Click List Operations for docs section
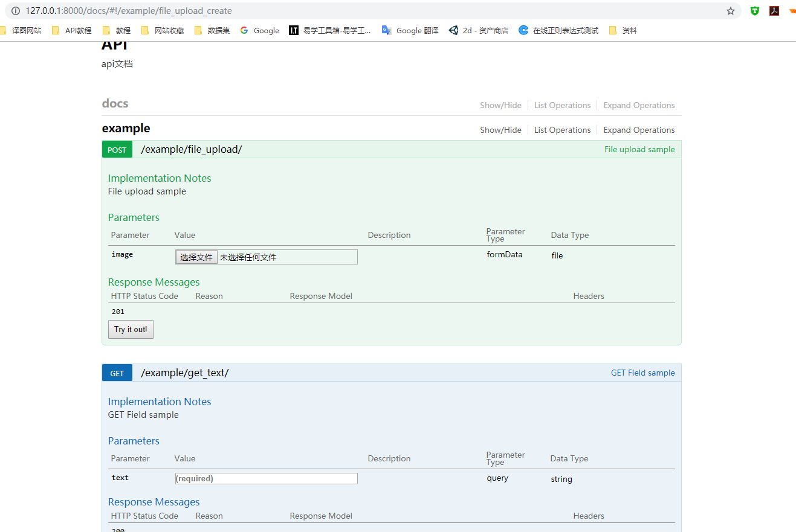Viewport: 796px width, 532px height. coord(562,105)
